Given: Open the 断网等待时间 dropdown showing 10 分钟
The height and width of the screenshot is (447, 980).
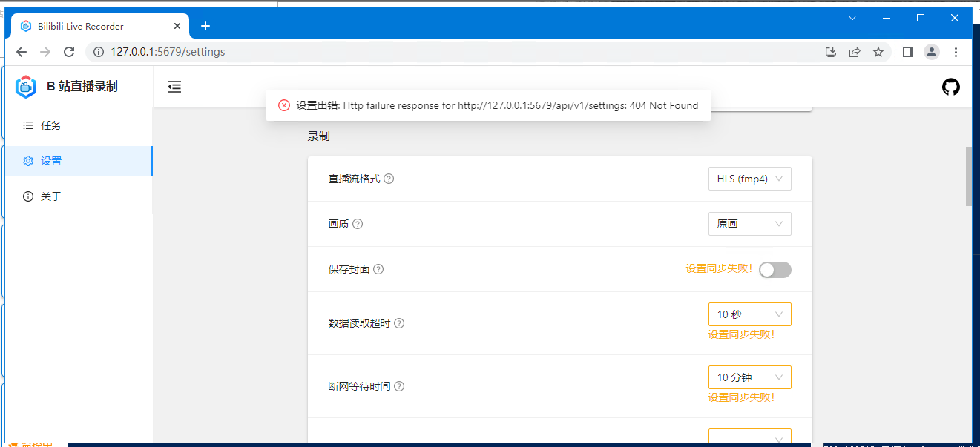Looking at the screenshot, I should (749, 377).
